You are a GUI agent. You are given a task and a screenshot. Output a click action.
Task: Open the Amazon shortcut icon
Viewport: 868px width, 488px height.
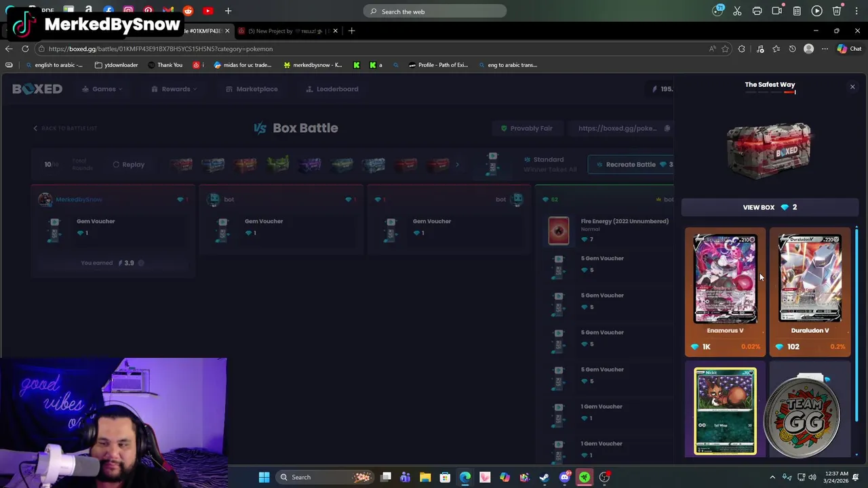pos(88,11)
